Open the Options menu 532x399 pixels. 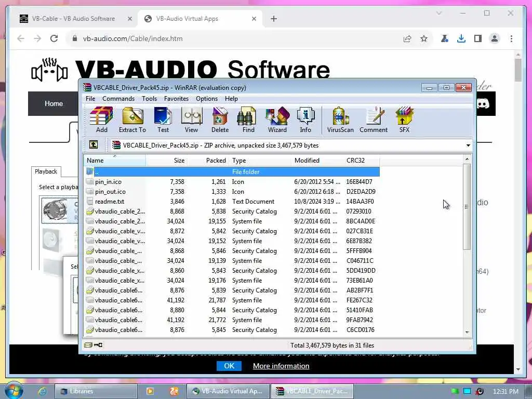tap(207, 98)
